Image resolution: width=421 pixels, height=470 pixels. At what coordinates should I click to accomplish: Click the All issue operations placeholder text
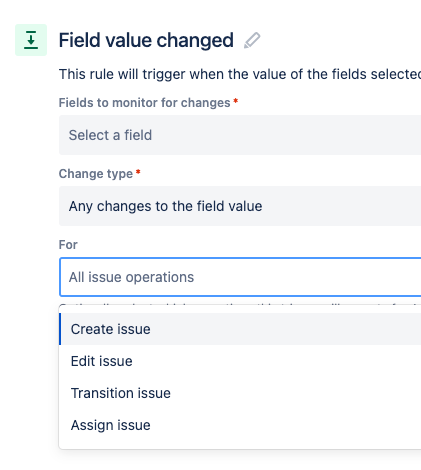[131, 277]
